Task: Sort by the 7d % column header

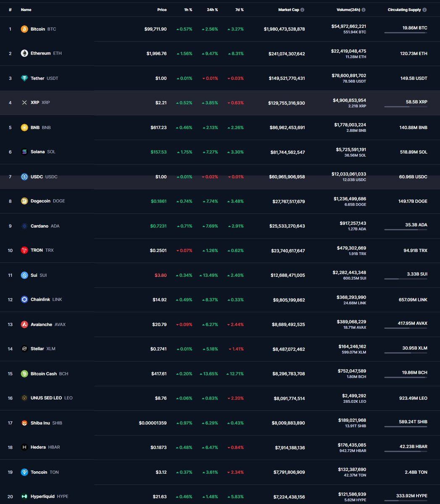Action: point(239,10)
